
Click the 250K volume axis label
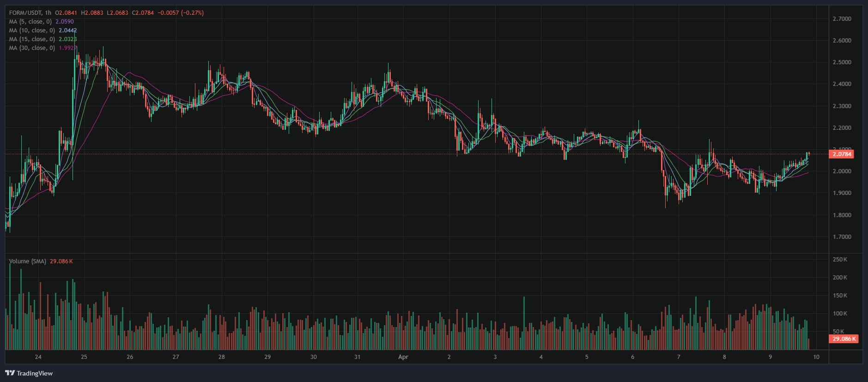pyautogui.click(x=840, y=260)
